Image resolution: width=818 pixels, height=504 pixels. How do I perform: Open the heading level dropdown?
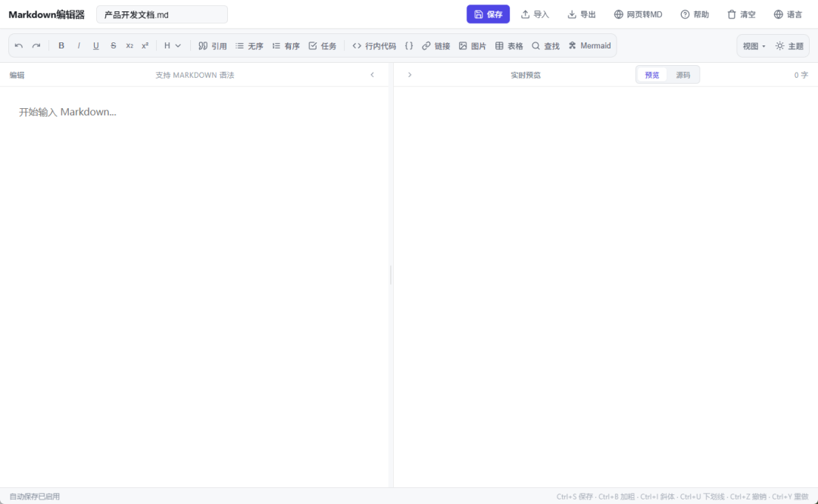(x=173, y=46)
